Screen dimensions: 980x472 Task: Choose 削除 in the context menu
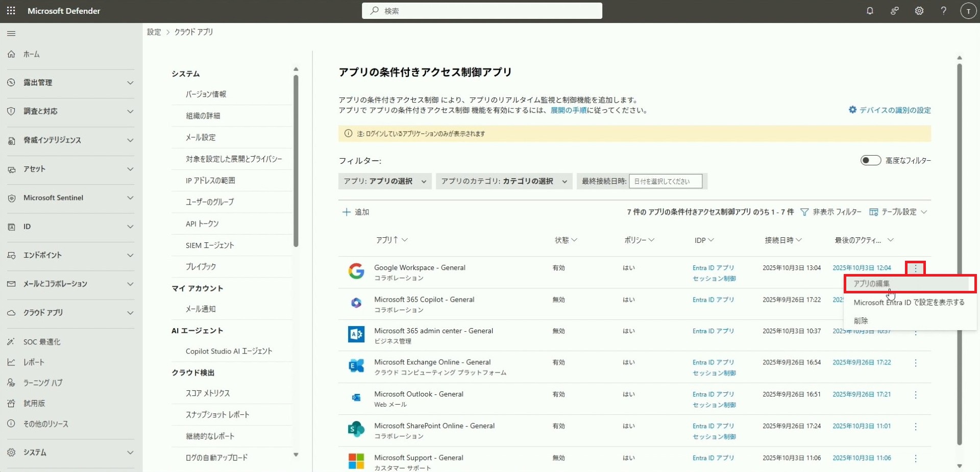pos(861,321)
